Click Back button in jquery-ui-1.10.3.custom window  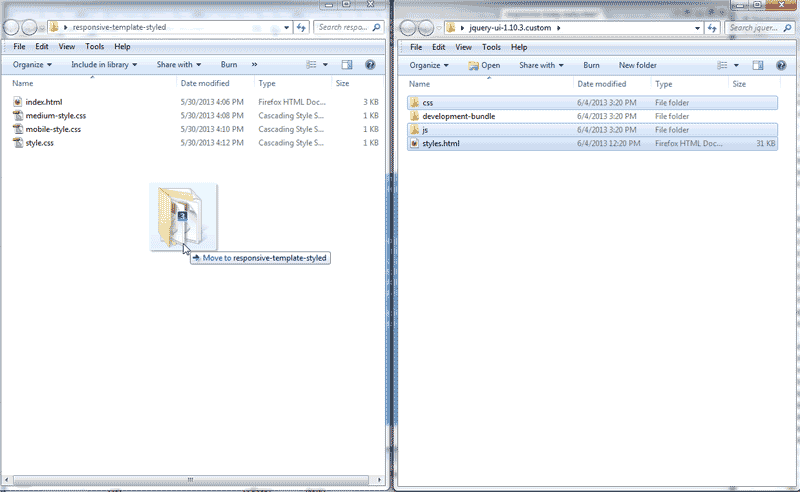coord(407,28)
